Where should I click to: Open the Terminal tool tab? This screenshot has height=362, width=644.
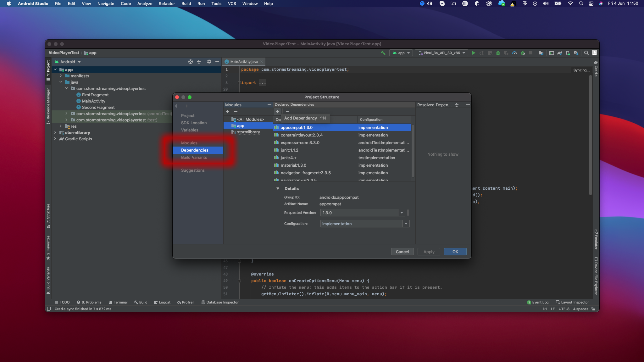118,302
